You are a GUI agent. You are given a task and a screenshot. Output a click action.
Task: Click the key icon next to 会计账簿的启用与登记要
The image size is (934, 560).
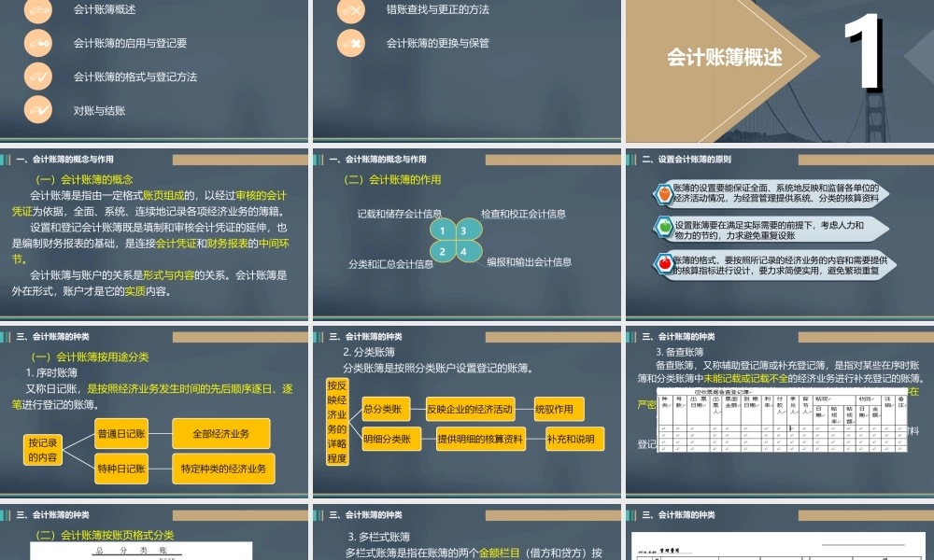click(x=37, y=43)
